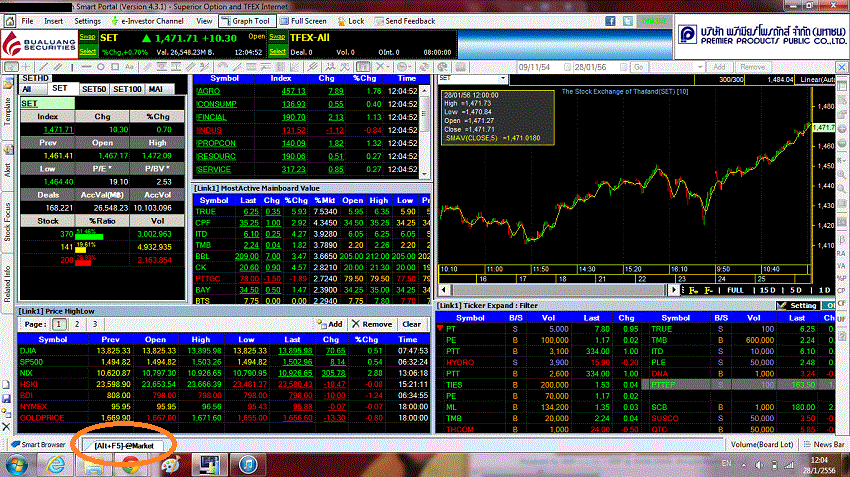Click Clear button in Price HighLow panel
Viewport: 850px width, 477px height.
click(411, 324)
